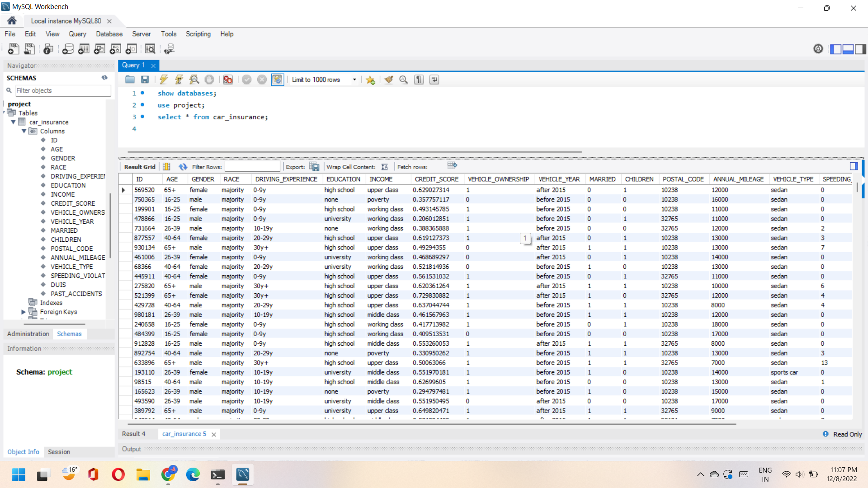Toggle invisible characters pilcrow button
This screenshot has width=868, height=488.
419,80
